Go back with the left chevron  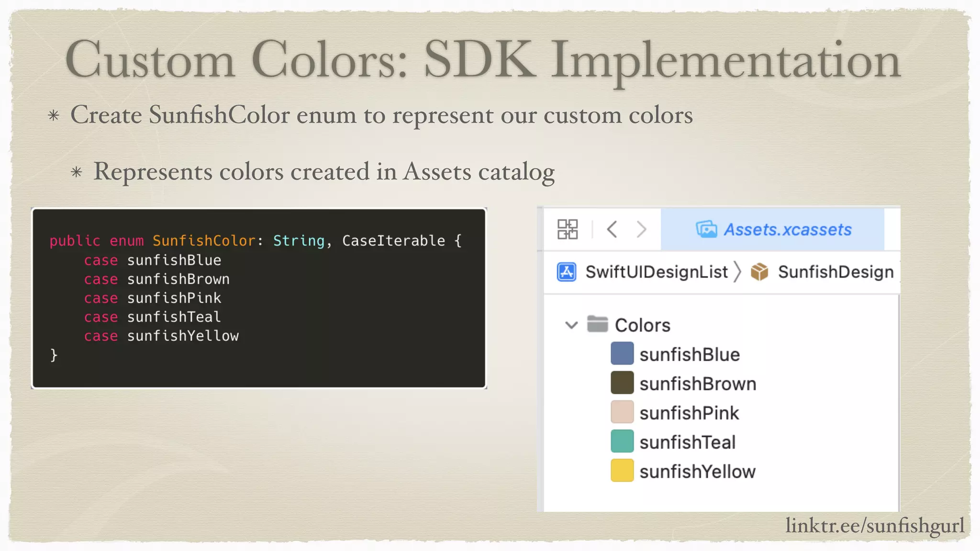[x=612, y=229]
